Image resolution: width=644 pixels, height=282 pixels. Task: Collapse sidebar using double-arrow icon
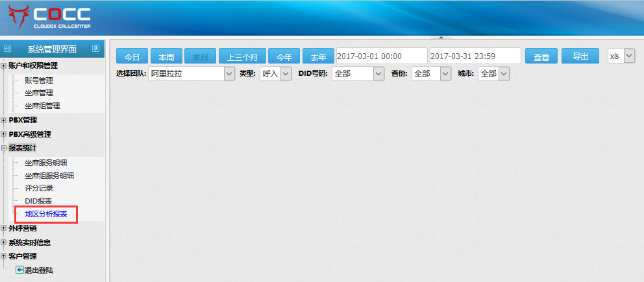pos(8,49)
